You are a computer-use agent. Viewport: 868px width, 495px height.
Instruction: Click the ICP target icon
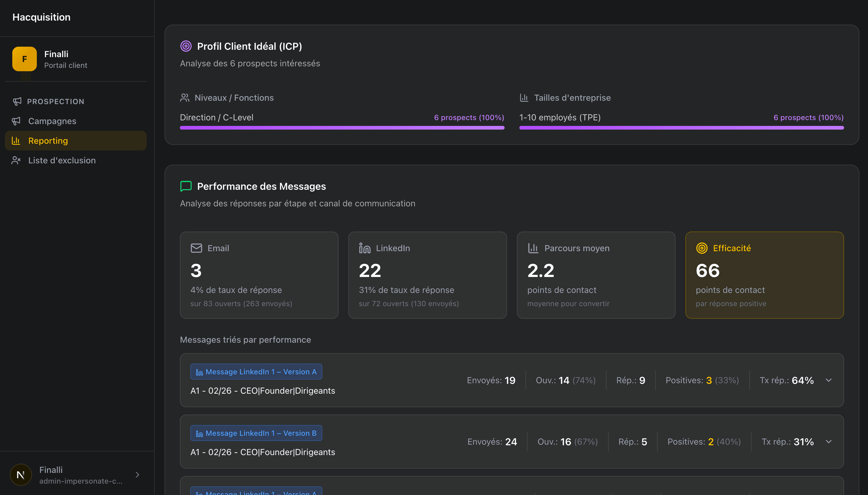[x=186, y=46]
